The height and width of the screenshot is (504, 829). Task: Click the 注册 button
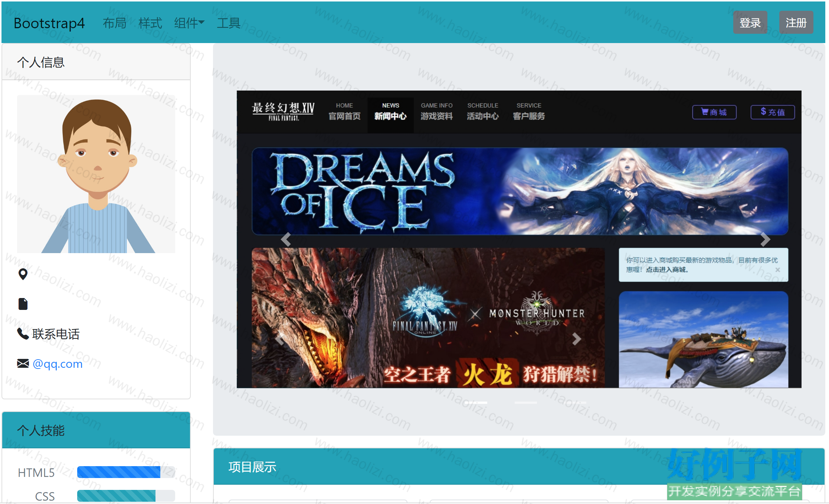pos(796,23)
